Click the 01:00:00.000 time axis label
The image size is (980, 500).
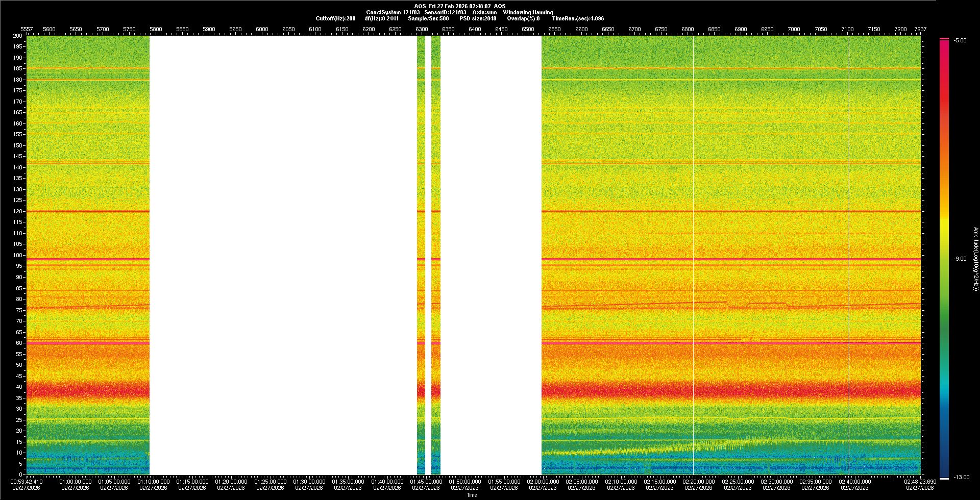[x=76, y=481]
